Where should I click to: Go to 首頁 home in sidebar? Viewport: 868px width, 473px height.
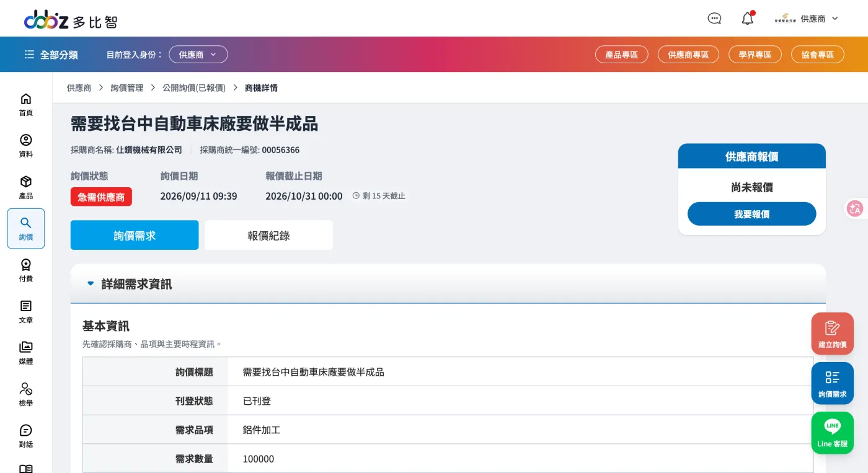tap(26, 104)
